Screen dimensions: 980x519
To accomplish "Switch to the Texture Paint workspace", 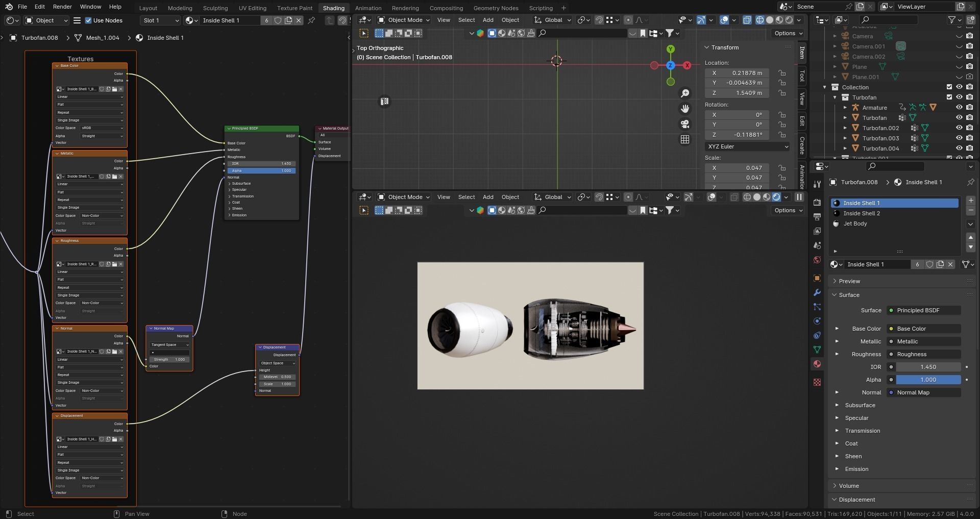I will 295,8.
